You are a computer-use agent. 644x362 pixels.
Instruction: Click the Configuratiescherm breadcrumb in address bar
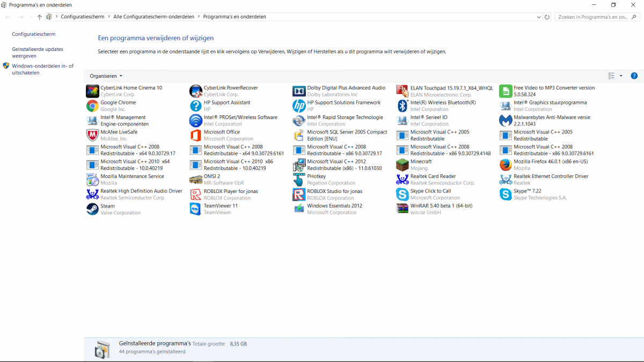[83, 17]
